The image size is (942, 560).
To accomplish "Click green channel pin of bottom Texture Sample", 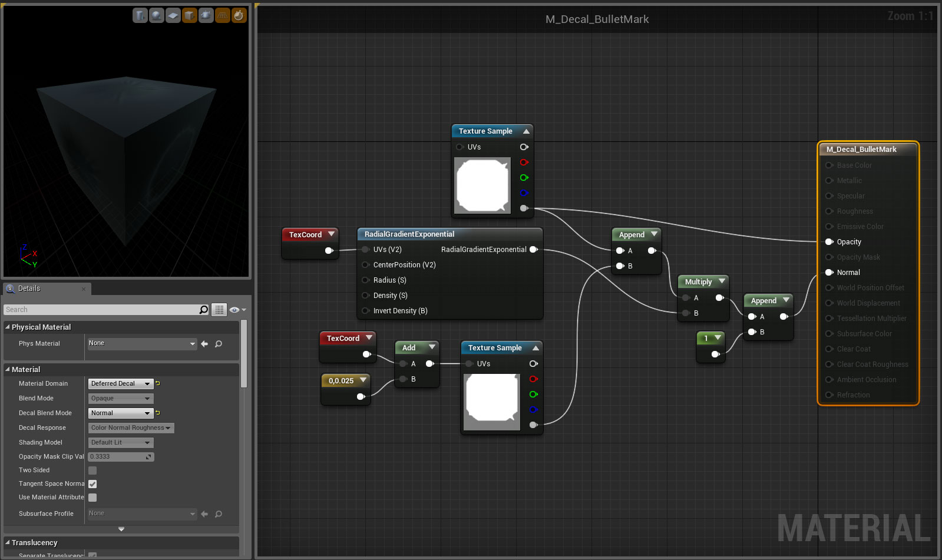I will coord(533,395).
